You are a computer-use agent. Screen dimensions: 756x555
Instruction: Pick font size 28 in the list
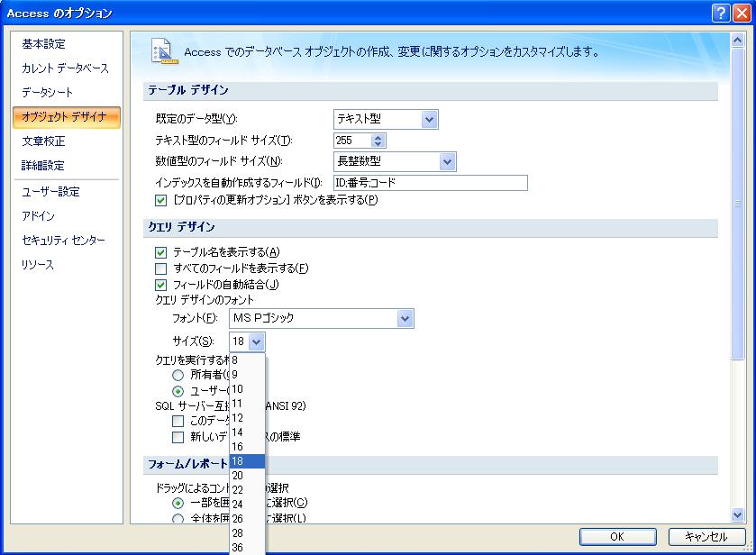point(247,533)
